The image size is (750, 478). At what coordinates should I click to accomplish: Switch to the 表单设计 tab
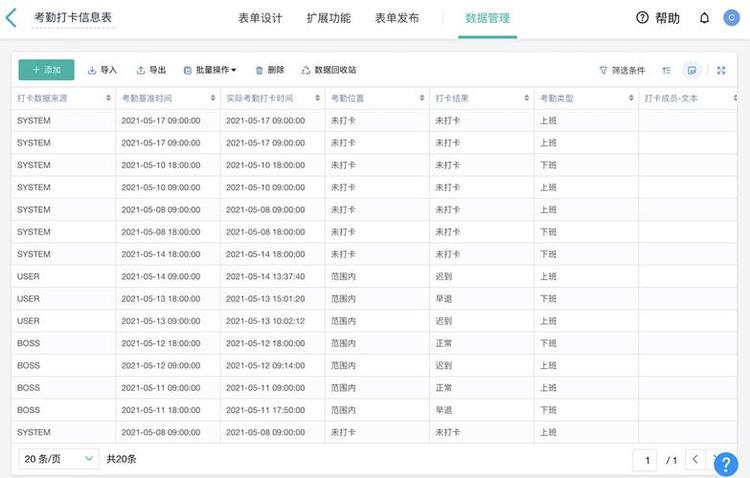[x=260, y=18]
